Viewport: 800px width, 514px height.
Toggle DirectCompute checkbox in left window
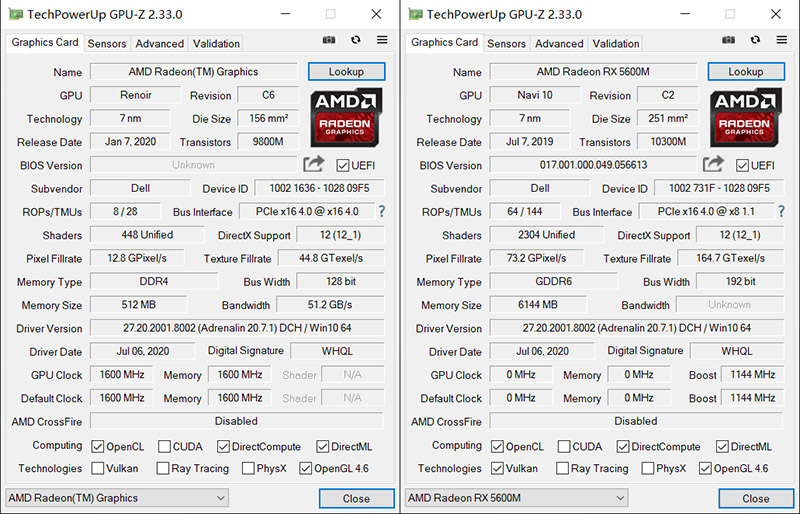pyautogui.click(x=223, y=447)
